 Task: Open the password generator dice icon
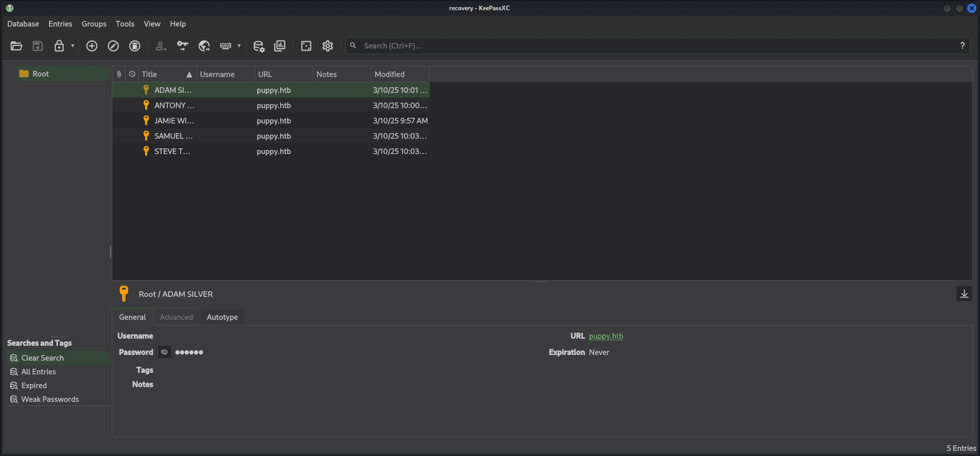coord(306,46)
